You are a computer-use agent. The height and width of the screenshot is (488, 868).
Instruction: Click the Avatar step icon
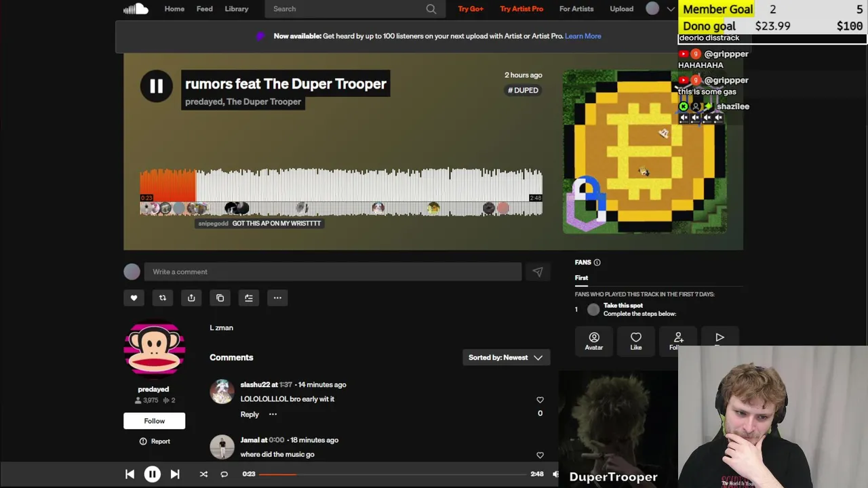tap(594, 341)
